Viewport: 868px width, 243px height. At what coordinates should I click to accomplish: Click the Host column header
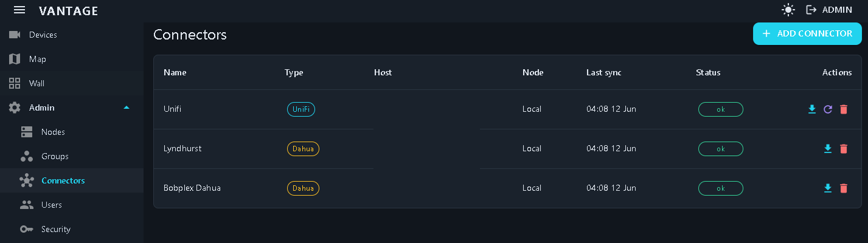pyautogui.click(x=383, y=72)
